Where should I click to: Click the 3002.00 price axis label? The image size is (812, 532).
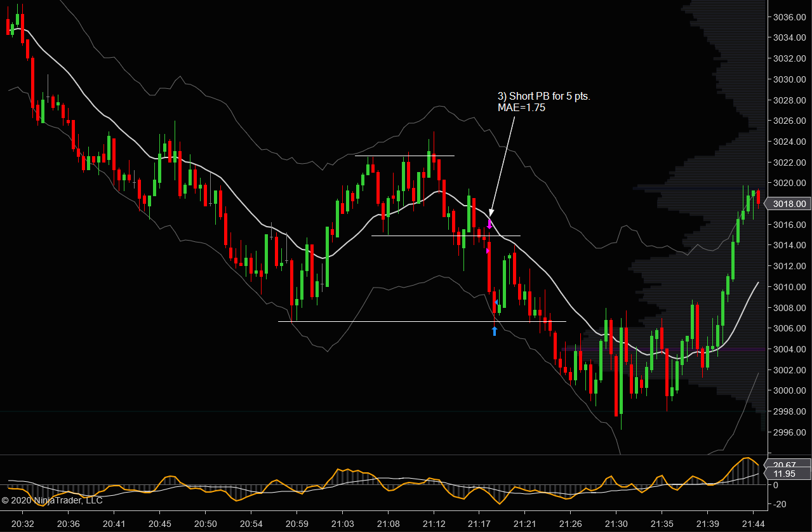(x=790, y=370)
